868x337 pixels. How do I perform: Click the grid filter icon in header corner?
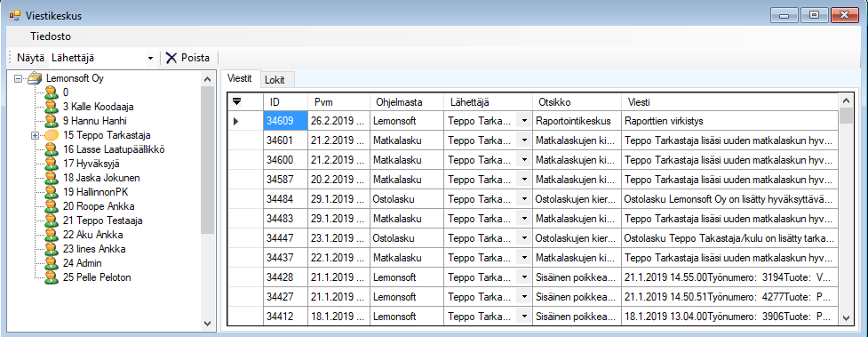click(237, 101)
